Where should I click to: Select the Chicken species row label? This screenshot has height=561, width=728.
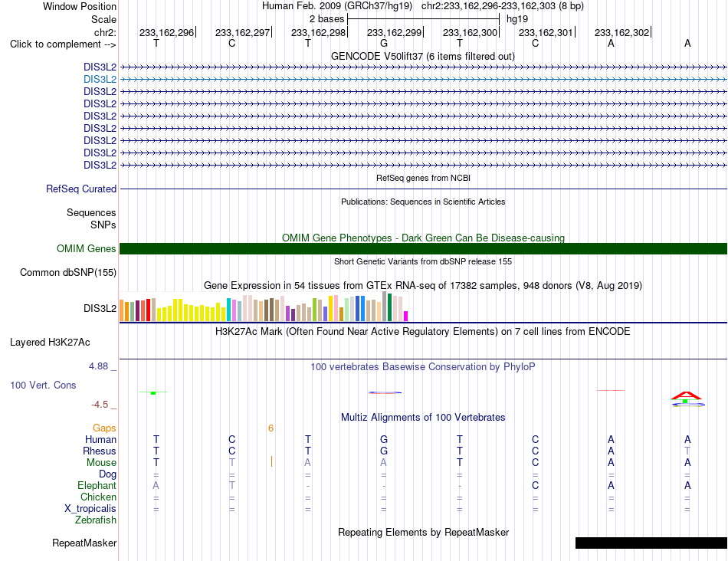[98, 497]
